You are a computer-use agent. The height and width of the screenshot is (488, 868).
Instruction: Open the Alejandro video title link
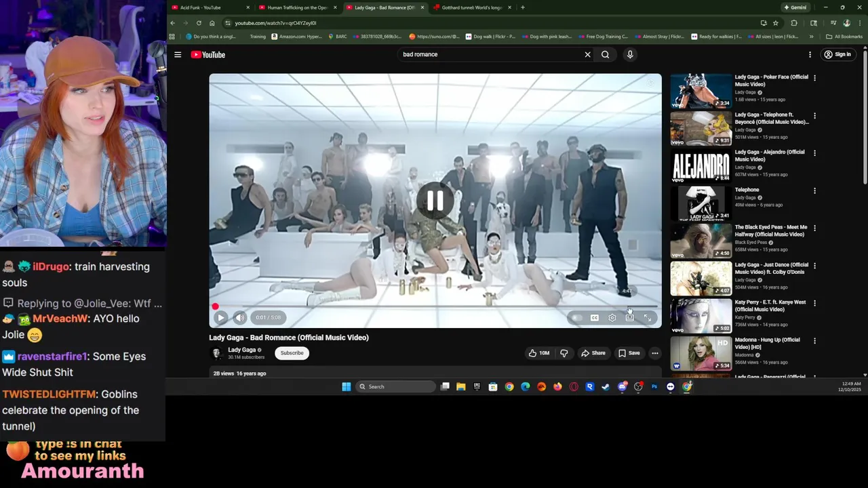(x=770, y=155)
